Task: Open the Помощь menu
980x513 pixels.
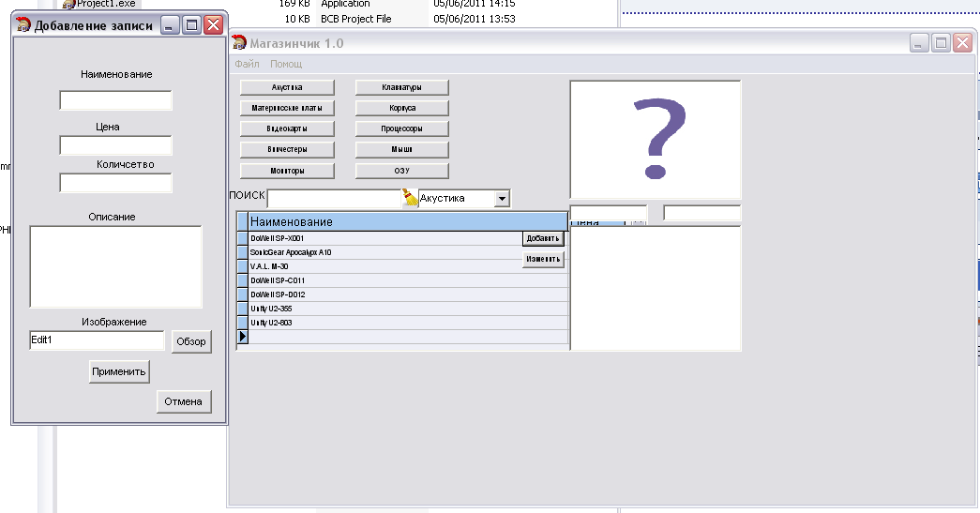Action: (x=286, y=64)
